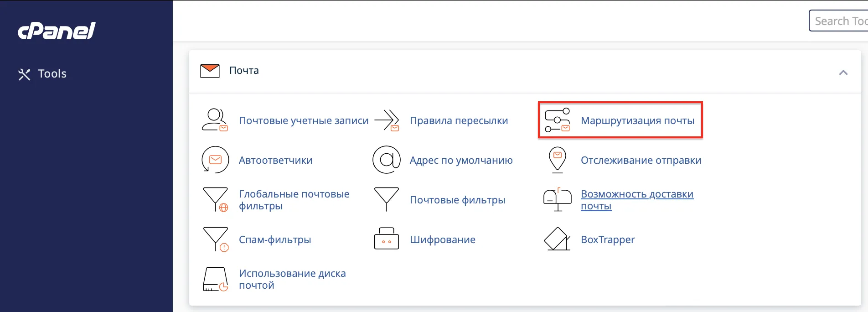The width and height of the screenshot is (868, 312).
Task: Focus the Search Tools input field
Action: pyautogui.click(x=839, y=21)
